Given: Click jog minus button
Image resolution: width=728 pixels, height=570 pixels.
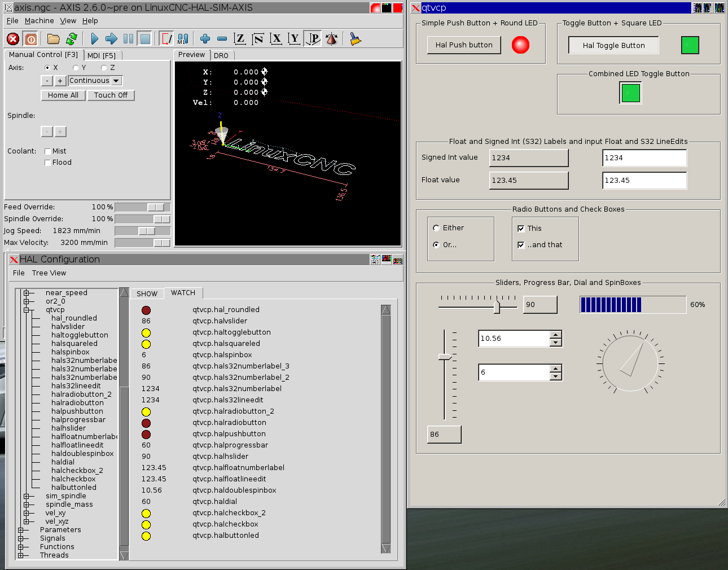Looking at the screenshot, I should (x=47, y=81).
